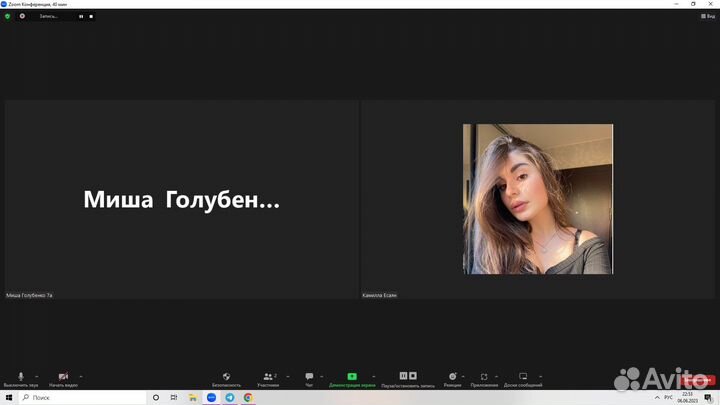The image size is (720, 405).
Task: Open the Security (Безопасность) shield menu
Action: point(226,379)
